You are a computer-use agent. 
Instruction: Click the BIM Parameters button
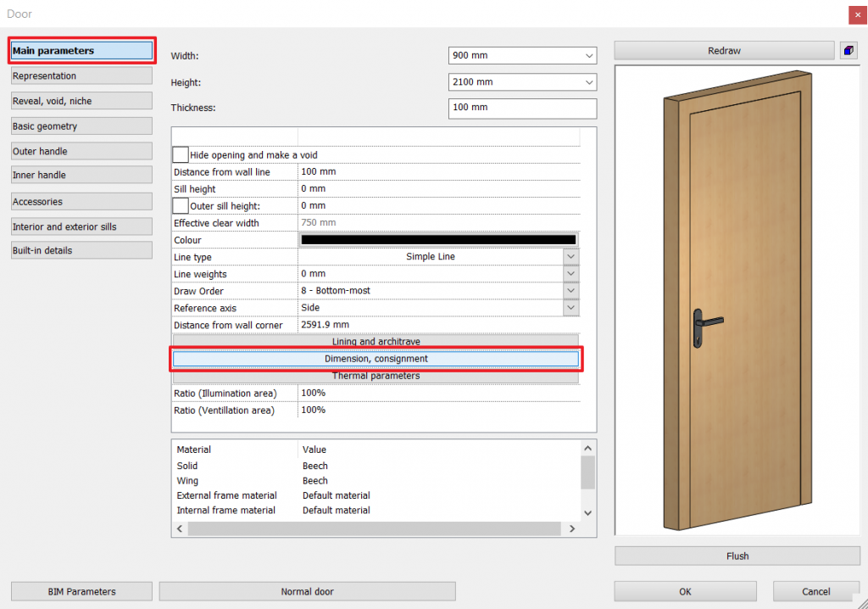[x=81, y=591]
